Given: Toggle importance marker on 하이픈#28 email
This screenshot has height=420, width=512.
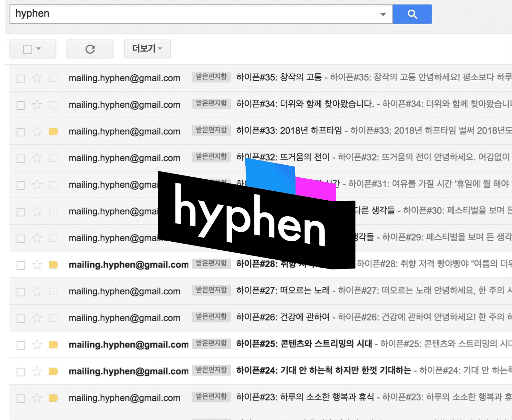Looking at the screenshot, I should click(x=53, y=265).
